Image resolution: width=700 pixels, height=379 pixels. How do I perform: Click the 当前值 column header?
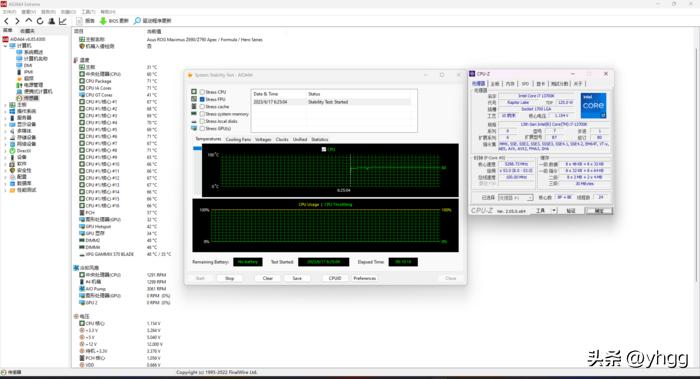[x=154, y=32]
